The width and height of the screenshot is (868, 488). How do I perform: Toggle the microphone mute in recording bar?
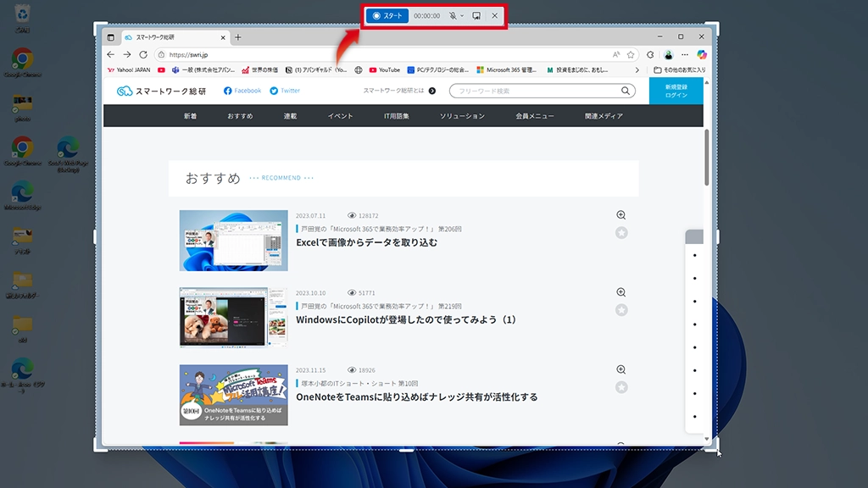point(453,16)
